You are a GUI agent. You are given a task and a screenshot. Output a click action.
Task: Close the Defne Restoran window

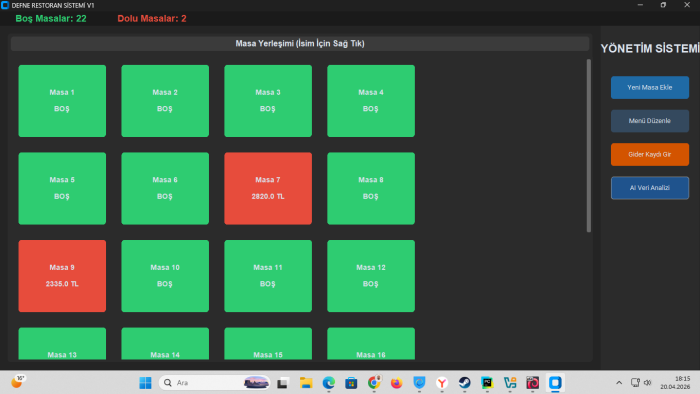point(687,5)
